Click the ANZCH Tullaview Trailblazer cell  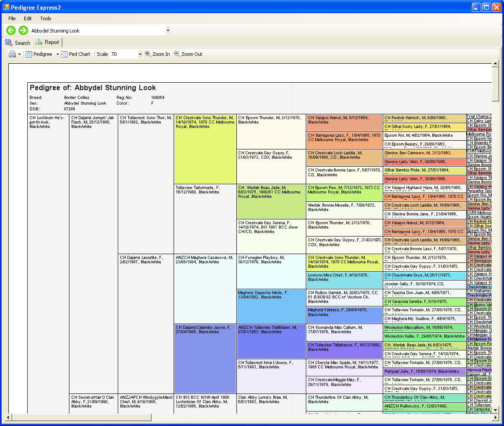click(x=271, y=341)
